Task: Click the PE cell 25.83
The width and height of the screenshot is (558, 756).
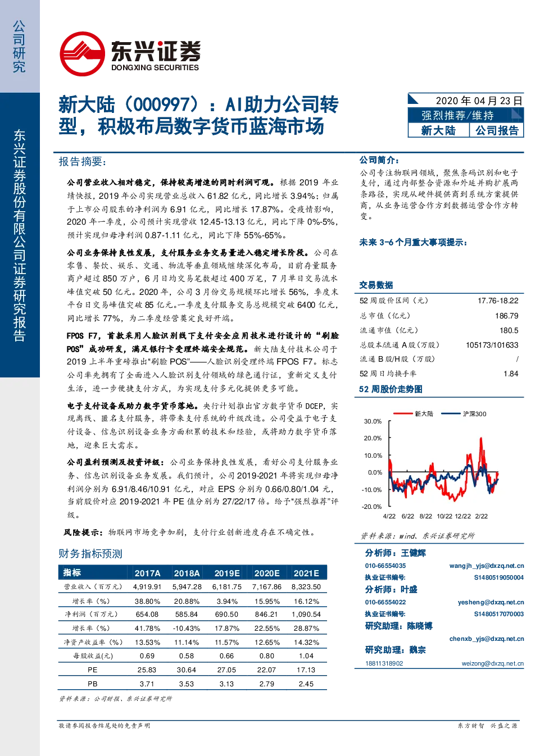Action: 147,670
